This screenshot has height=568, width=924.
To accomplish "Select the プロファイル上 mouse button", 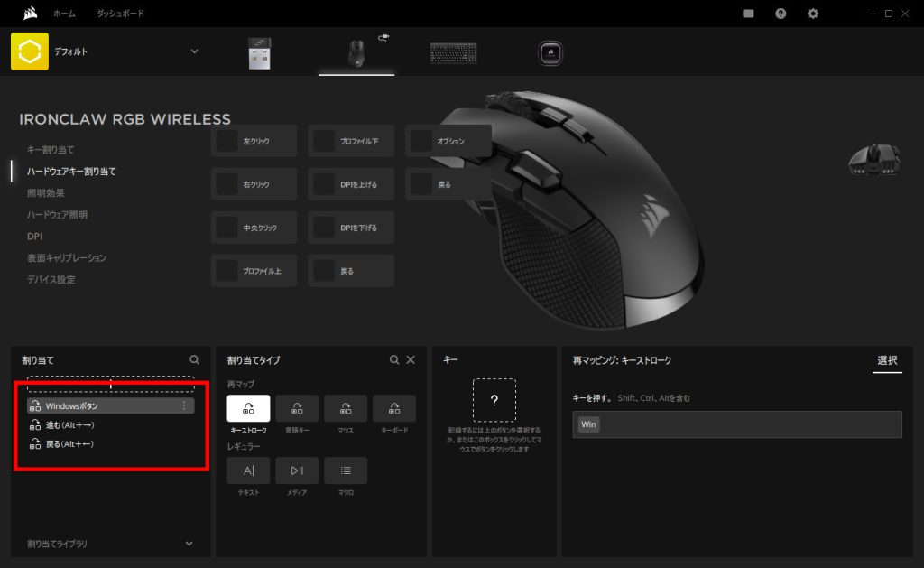I will [x=254, y=271].
